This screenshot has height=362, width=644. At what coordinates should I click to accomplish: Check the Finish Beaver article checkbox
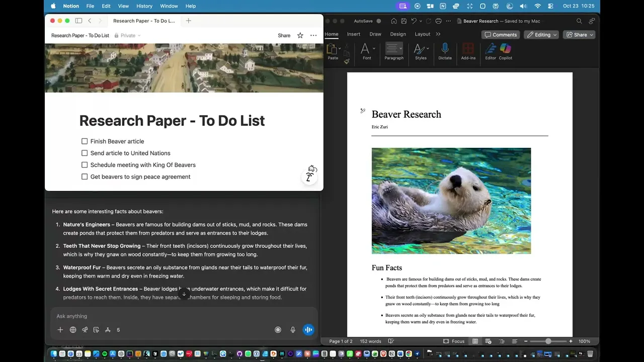click(x=85, y=141)
